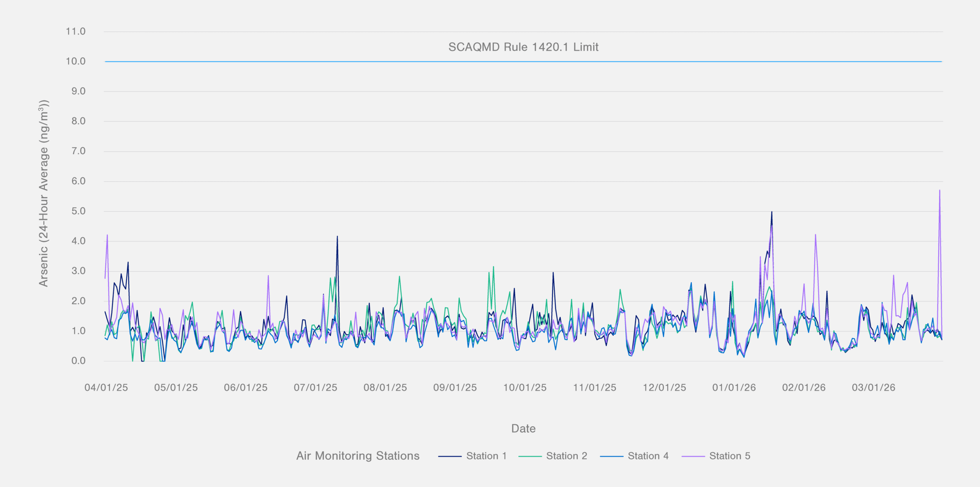Screen dimensions: 980x487
Task: Click the Station 5 peak near 5.7 at chart end
Action: click(x=939, y=191)
